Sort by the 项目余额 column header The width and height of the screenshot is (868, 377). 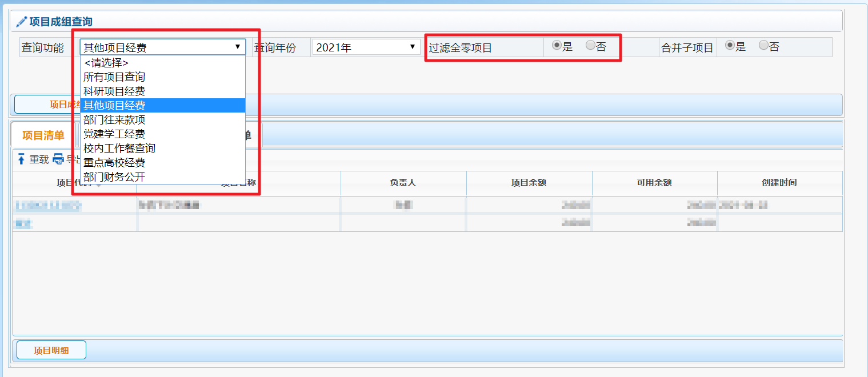click(x=529, y=183)
